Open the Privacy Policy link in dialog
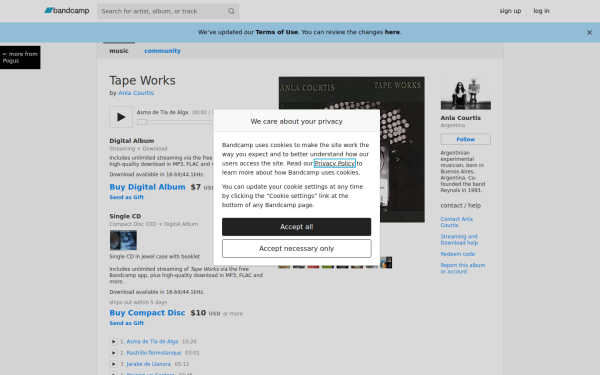 pyautogui.click(x=334, y=163)
